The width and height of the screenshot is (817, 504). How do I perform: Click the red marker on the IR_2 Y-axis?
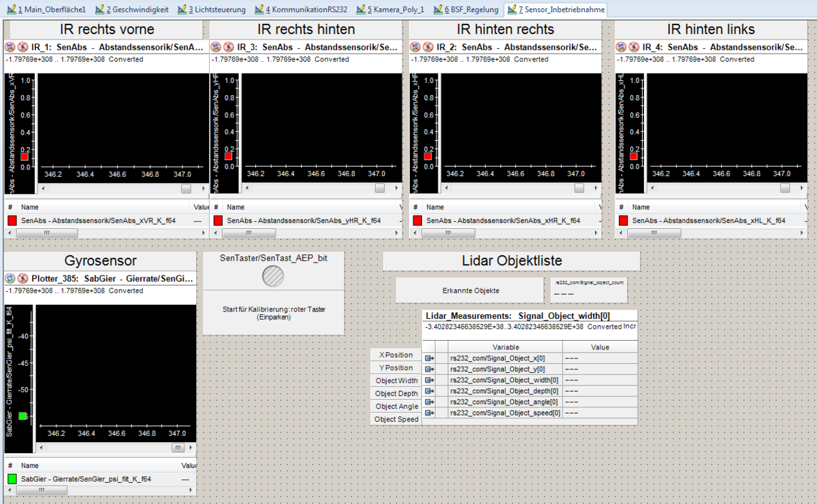tap(428, 156)
